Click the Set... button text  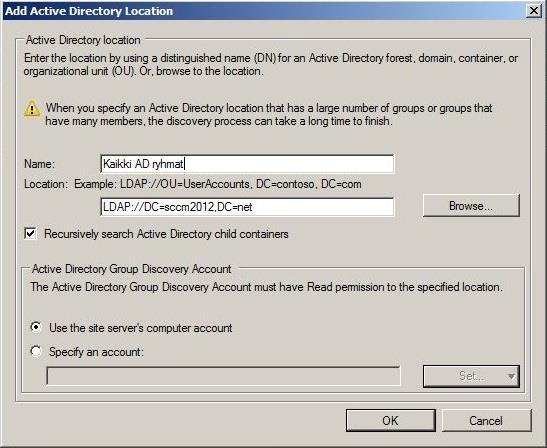click(472, 376)
